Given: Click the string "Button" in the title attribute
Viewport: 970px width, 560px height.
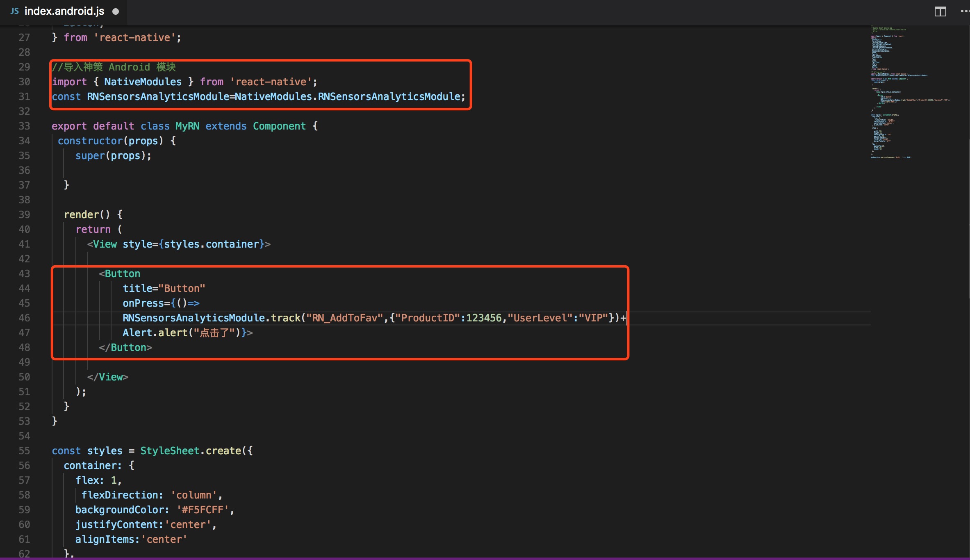Looking at the screenshot, I should (x=182, y=288).
